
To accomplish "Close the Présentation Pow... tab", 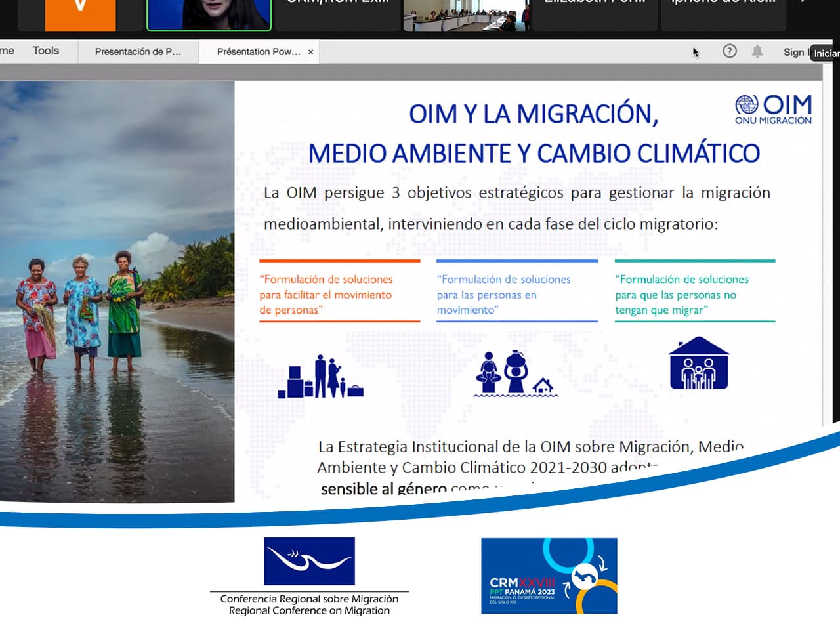I will click(x=311, y=52).
